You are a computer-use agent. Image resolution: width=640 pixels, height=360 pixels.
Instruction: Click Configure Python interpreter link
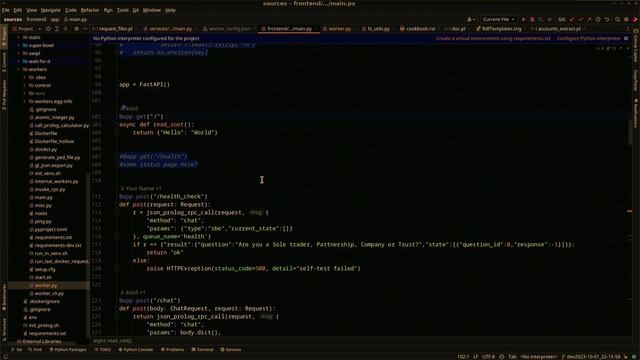pyautogui.click(x=589, y=38)
